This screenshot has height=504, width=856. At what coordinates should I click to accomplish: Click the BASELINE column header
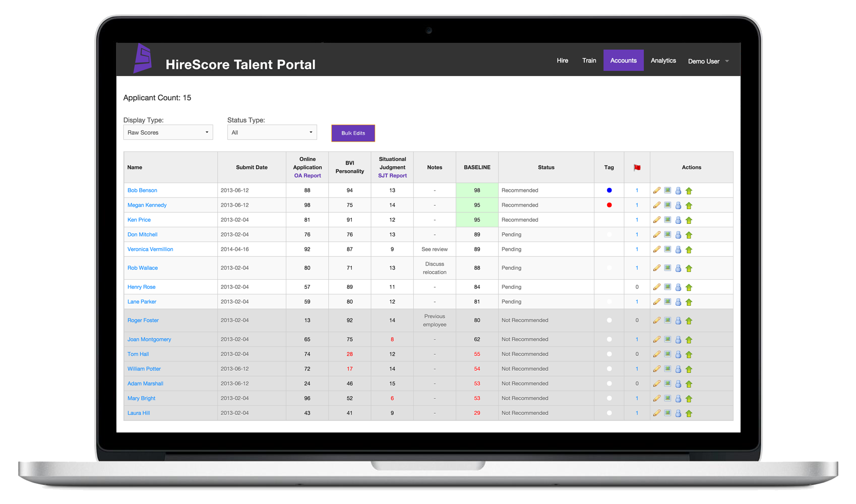pos(477,167)
